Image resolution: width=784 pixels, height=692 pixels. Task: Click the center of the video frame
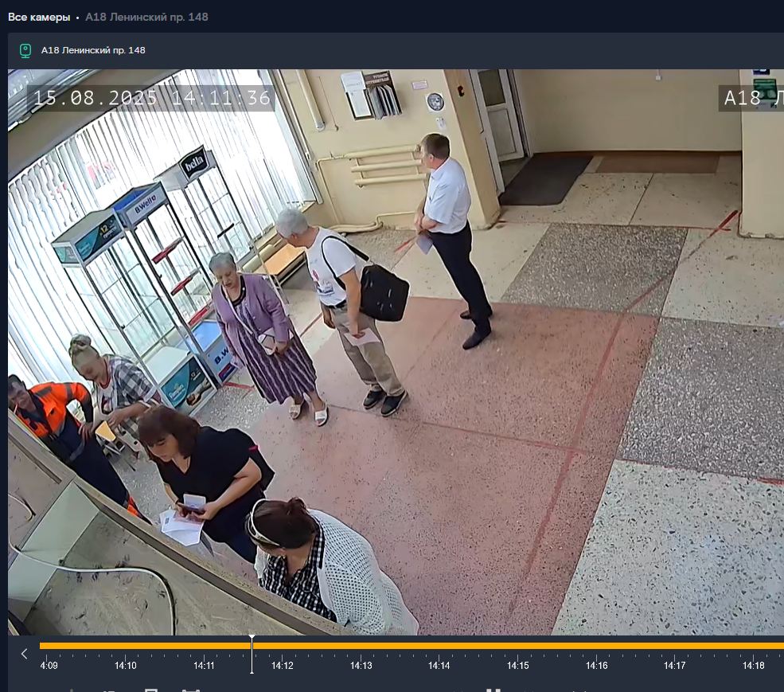coord(396,352)
